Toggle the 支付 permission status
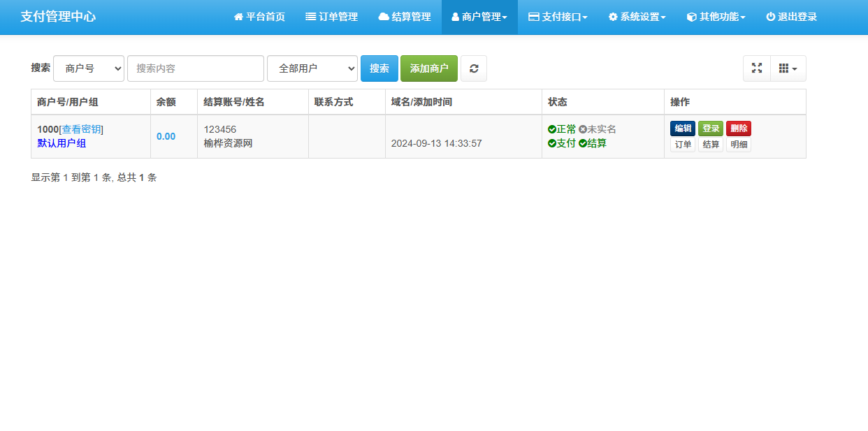868x431 pixels. (x=562, y=143)
